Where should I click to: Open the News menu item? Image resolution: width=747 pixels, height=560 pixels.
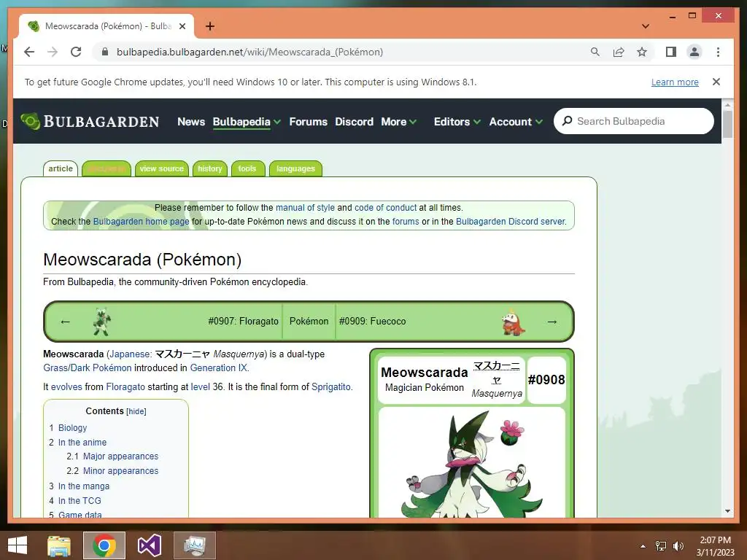191,122
